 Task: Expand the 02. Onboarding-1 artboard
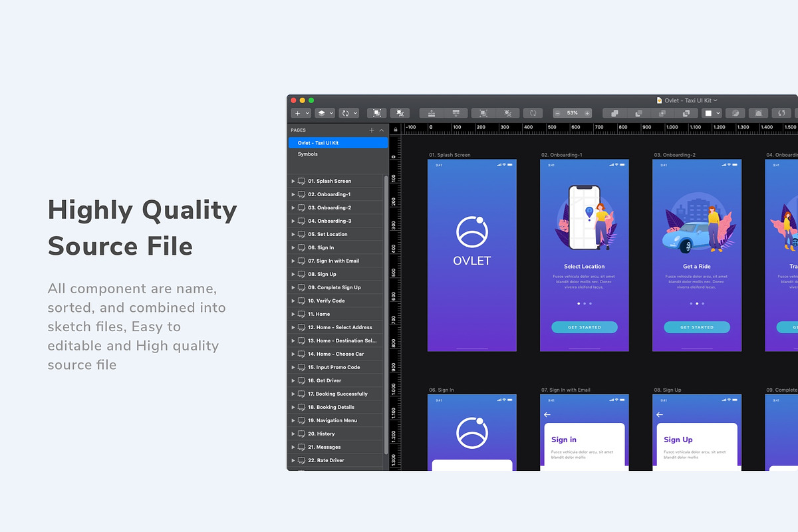coord(293,194)
